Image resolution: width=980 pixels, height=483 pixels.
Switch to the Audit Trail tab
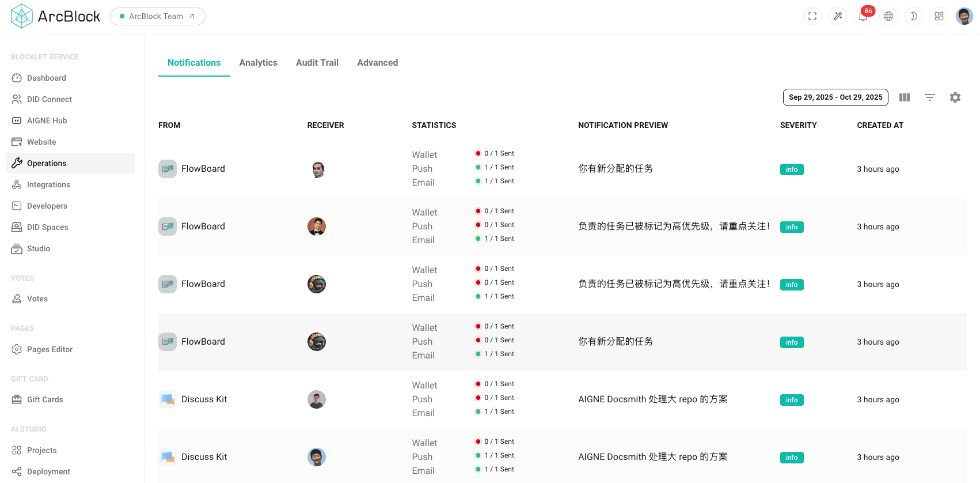click(x=317, y=62)
